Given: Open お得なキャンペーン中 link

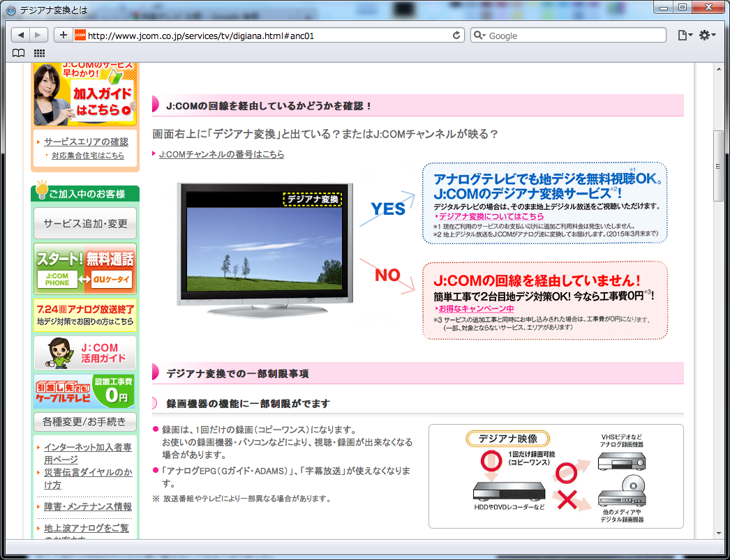Looking at the screenshot, I should click(476, 308).
